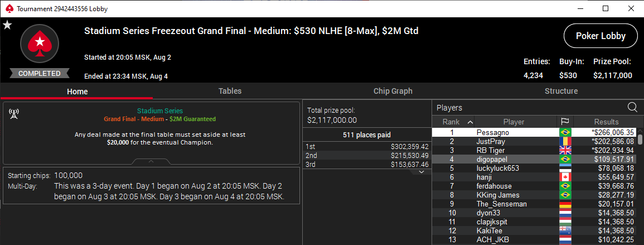The image size is (644, 245).
Task: Open player search magnifier icon
Action: point(632,108)
